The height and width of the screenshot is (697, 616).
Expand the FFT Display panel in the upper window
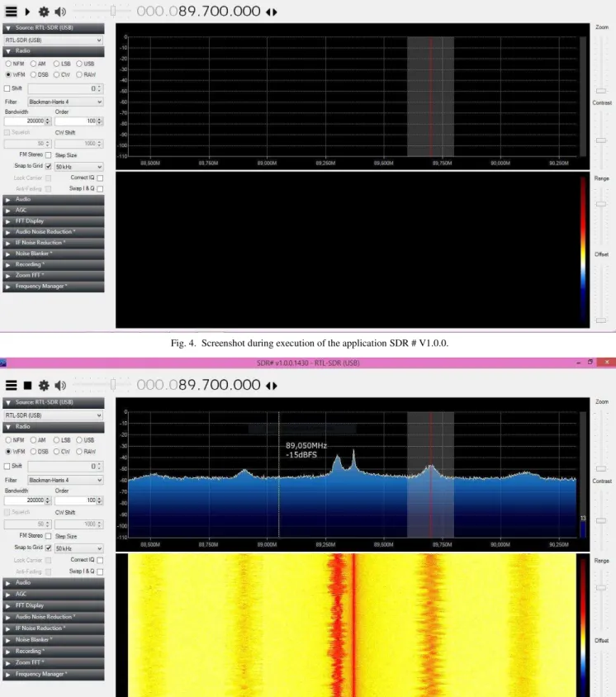(54, 221)
